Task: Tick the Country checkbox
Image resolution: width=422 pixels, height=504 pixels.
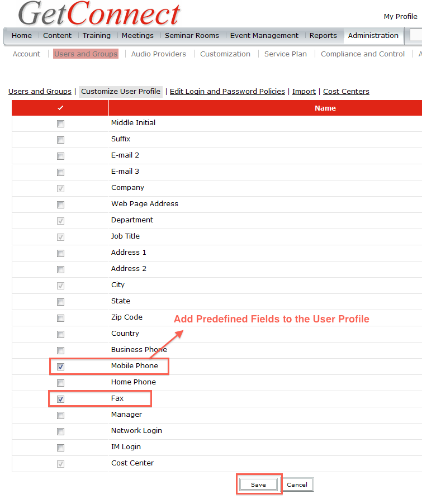Action: (x=60, y=334)
